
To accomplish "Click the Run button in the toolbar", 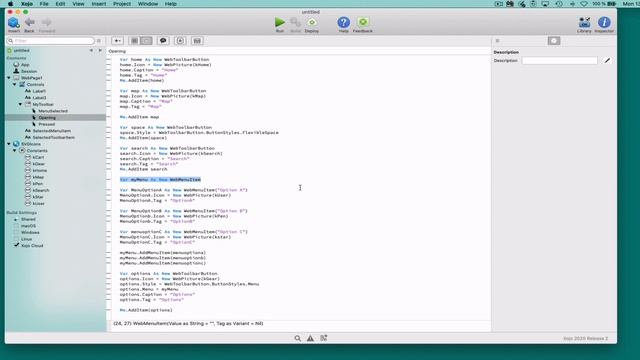I will 280,24.
